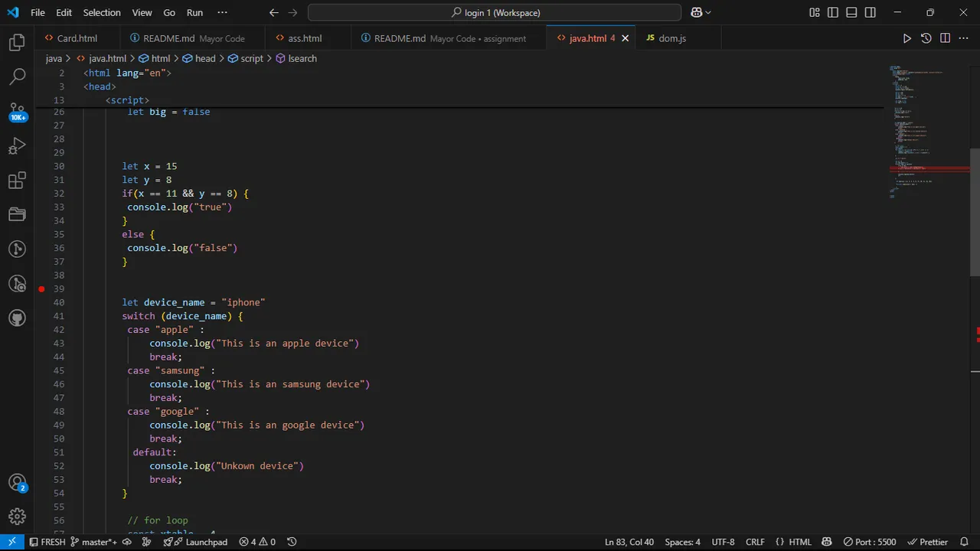Click the script breadcrumb
Viewport: 980px width, 551px height.
[x=245, y=58]
